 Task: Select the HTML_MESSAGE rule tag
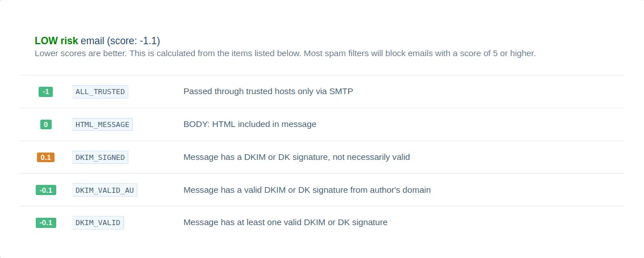pyautogui.click(x=102, y=124)
